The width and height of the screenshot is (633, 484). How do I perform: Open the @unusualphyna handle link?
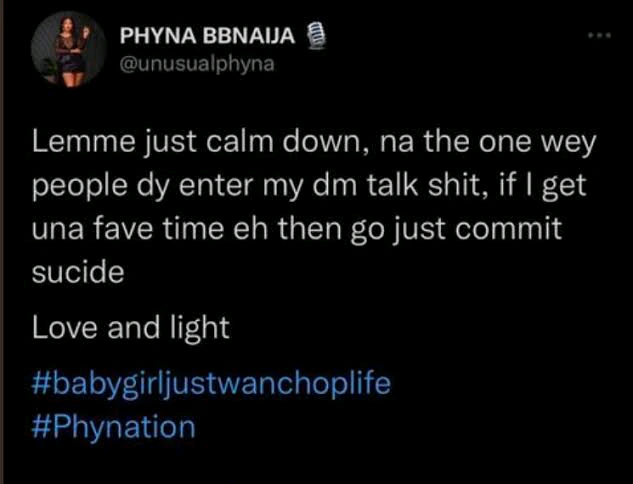coord(197,64)
